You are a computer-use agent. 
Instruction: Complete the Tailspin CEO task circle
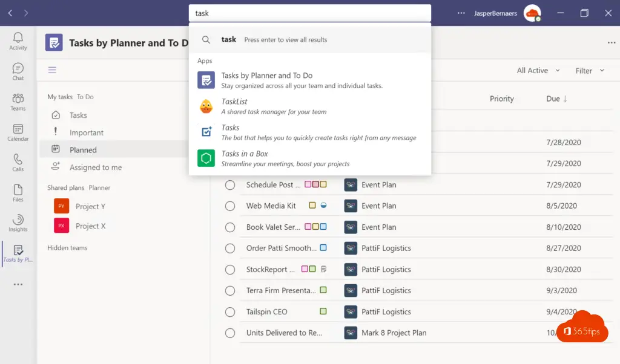pos(230,312)
